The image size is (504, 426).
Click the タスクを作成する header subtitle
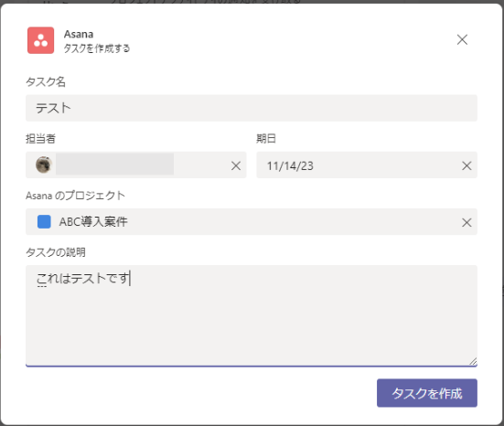(97, 48)
